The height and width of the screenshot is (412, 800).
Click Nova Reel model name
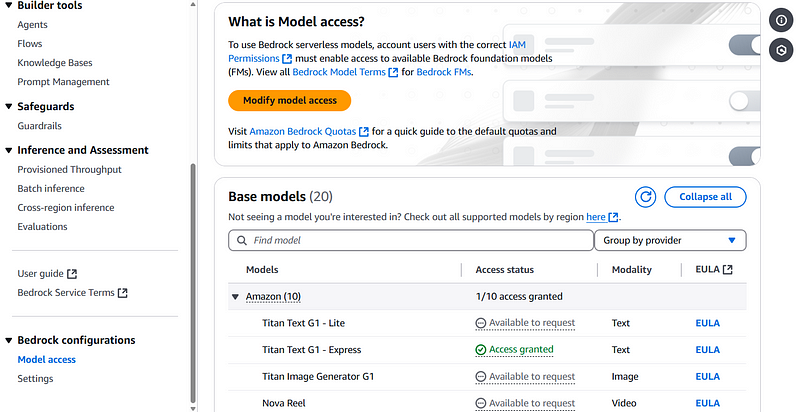pos(284,403)
